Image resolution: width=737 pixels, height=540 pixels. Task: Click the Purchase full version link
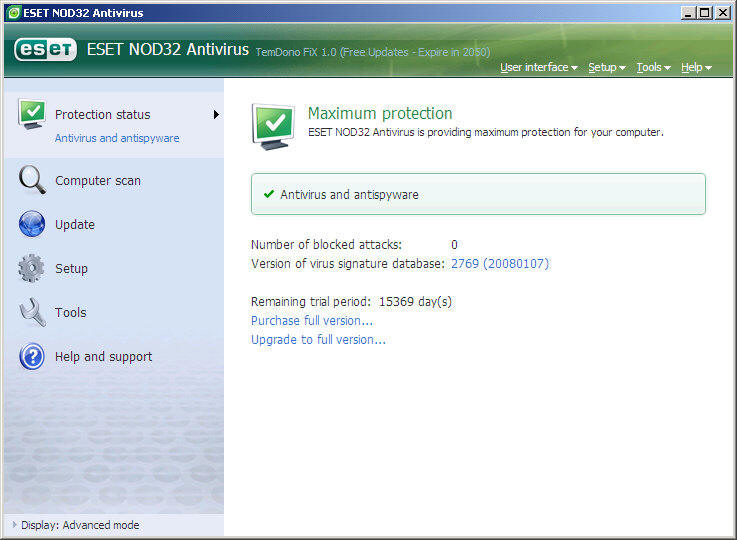(311, 321)
